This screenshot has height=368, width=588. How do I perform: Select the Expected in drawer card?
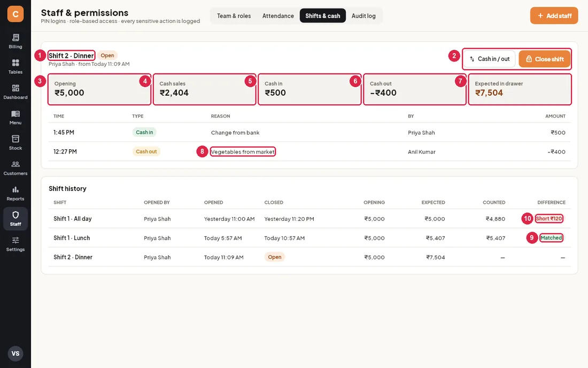[520, 89]
